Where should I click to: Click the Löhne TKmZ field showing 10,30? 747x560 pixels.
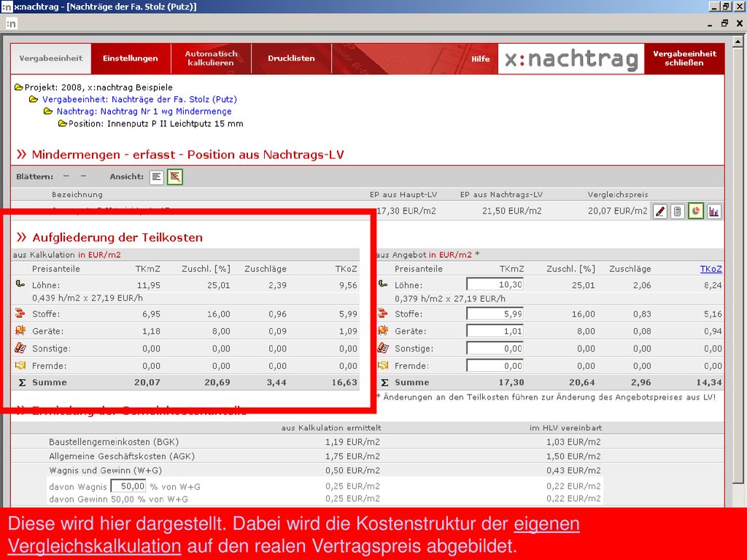click(x=495, y=284)
